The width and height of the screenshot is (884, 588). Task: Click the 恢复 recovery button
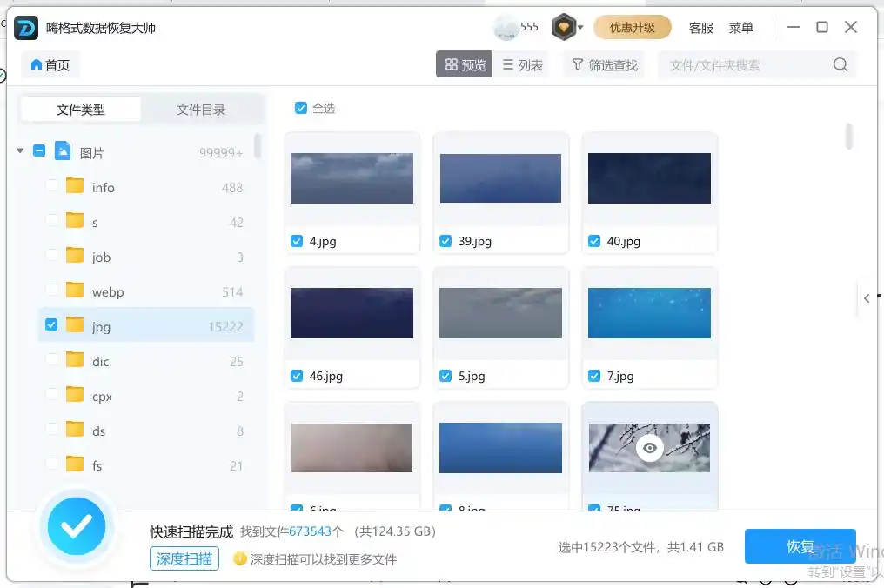pos(800,546)
